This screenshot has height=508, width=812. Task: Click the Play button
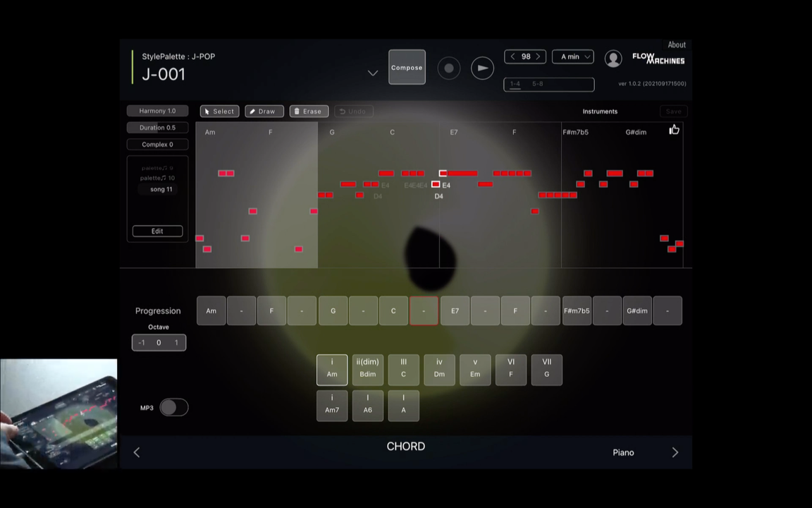pyautogui.click(x=482, y=68)
